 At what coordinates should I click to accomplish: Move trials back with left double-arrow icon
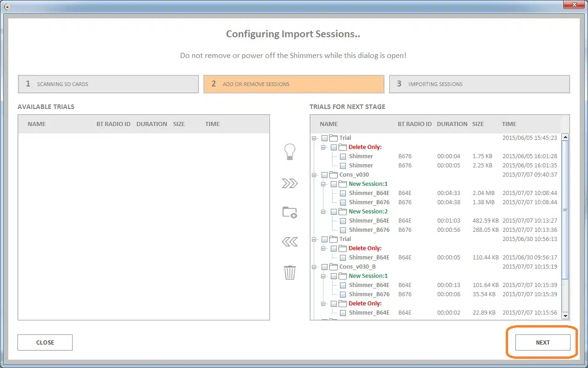pyautogui.click(x=290, y=241)
